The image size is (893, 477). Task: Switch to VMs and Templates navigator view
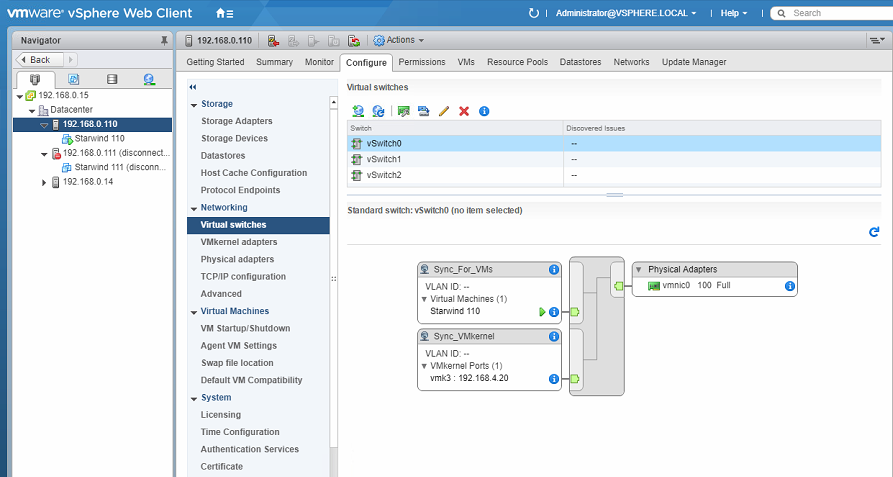tap(73, 79)
